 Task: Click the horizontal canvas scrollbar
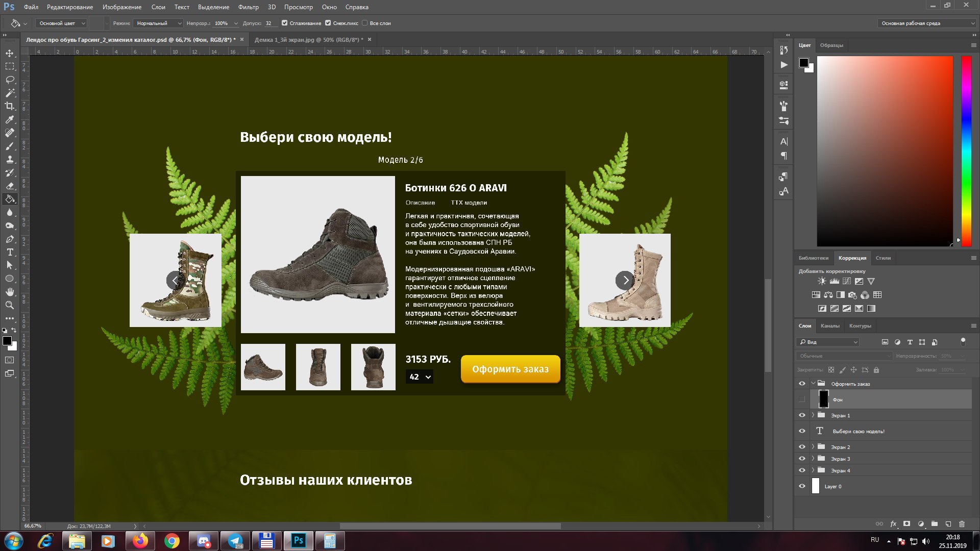tap(450, 526)
